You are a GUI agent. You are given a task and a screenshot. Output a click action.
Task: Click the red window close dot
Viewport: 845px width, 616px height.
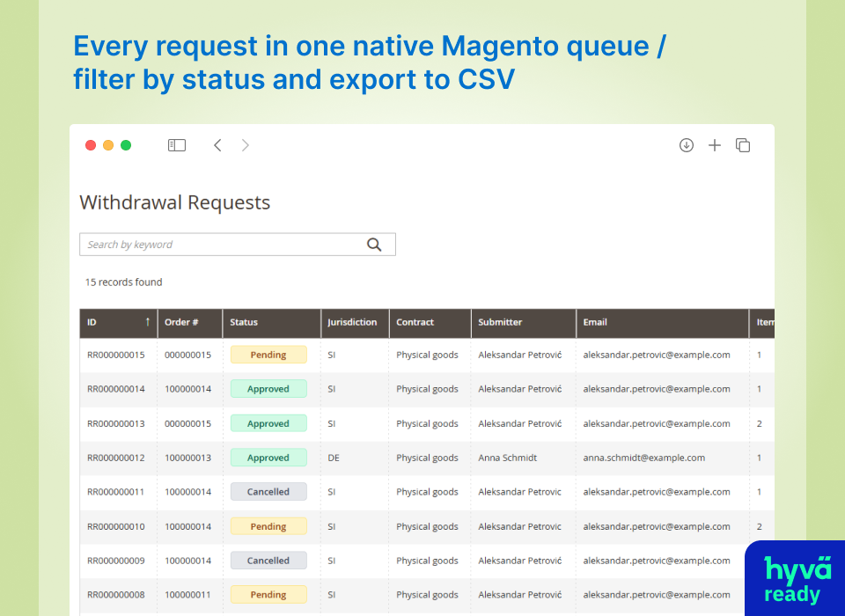pos(91,145)
